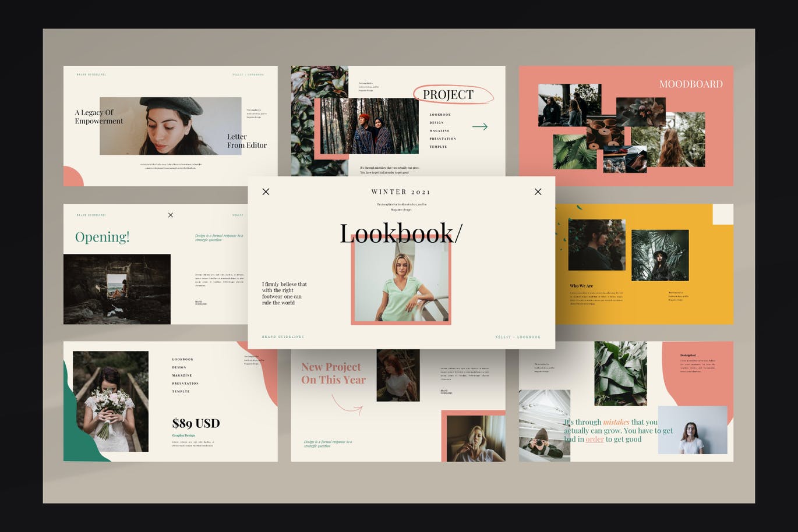Select the large green leaf photo on the bottom-right slide
Screen dimensions: 798x532
coord(620,373)
